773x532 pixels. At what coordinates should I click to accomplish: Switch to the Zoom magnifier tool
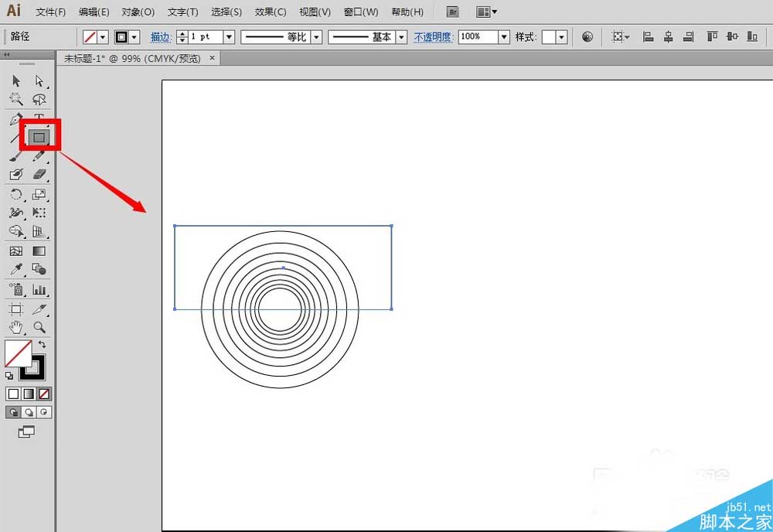point(39,327)
